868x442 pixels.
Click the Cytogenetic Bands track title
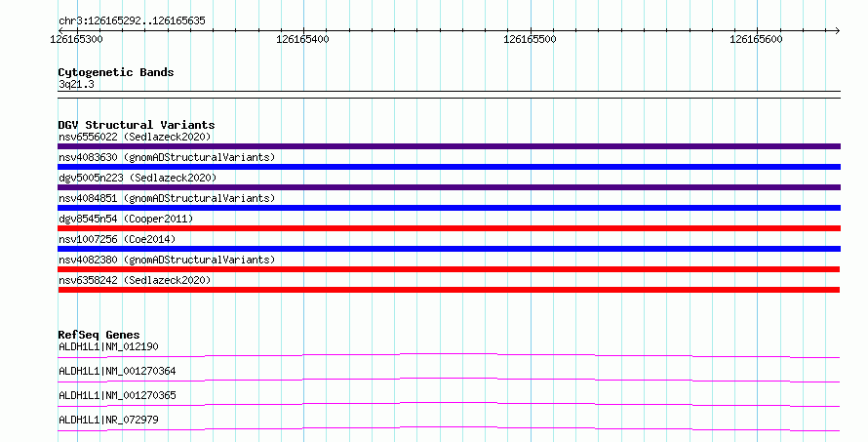click(116, 72)
